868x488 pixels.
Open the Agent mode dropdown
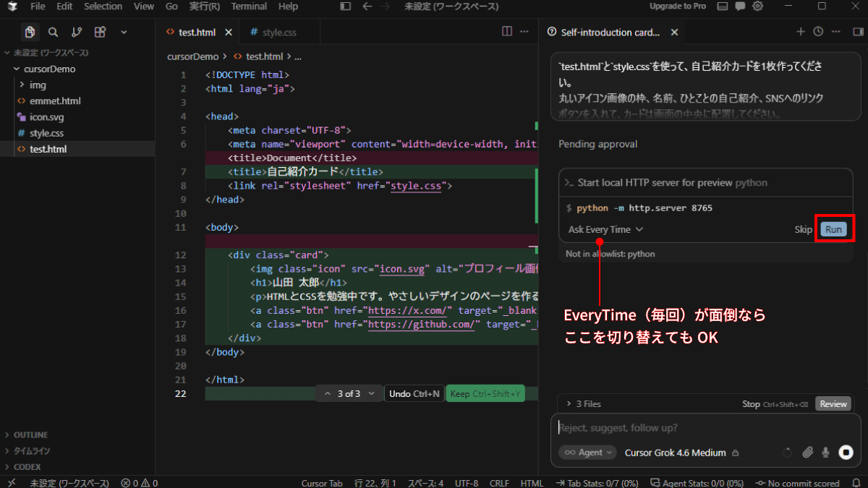(x=587, y=453)
